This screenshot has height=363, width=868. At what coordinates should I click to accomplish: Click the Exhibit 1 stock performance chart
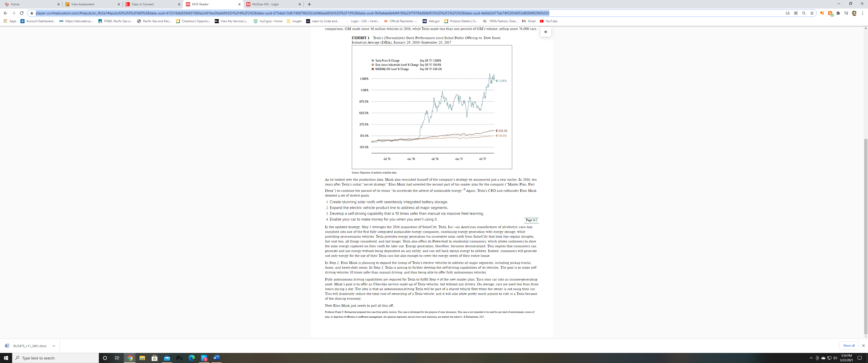(432, 107)
